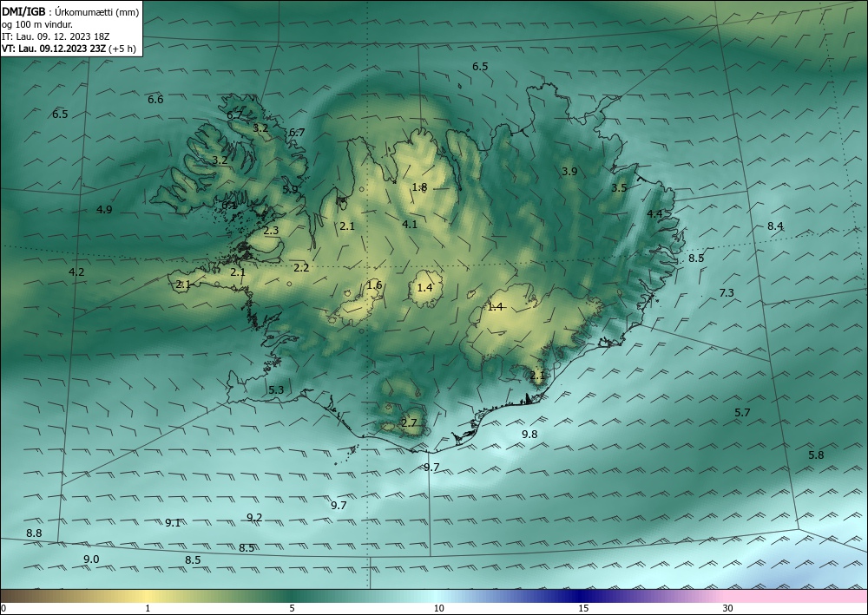Click the 6.6 value on the map
Viewport: 868px width, 615px height.
[x=155, y=100]
